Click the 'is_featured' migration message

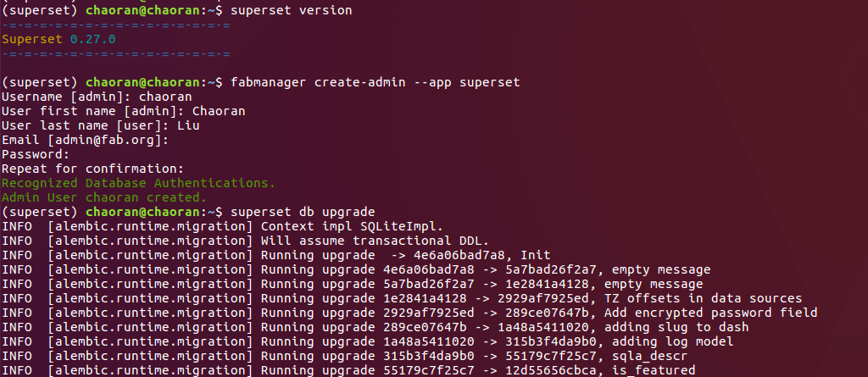[x=654, y=370]
